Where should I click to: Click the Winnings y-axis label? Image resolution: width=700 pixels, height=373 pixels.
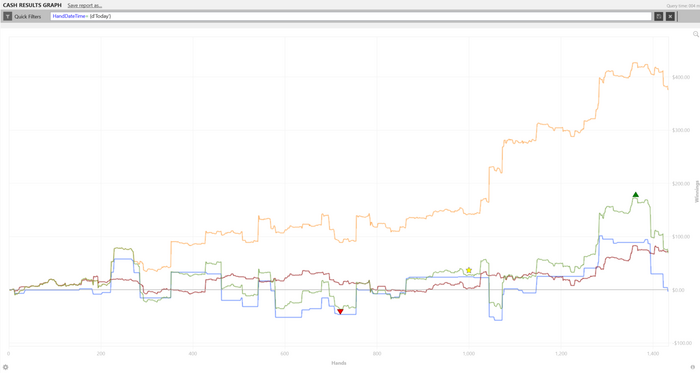(696, 192)
